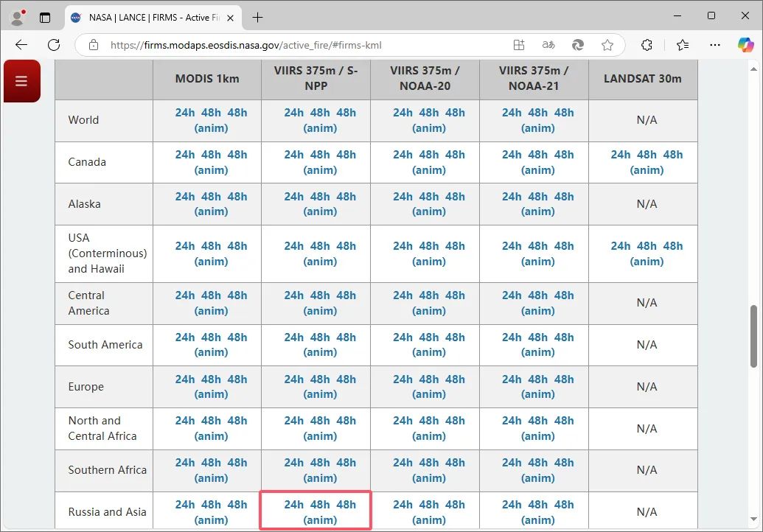Open tab actions menu icon
The image size is (763, 532).
point(45,18)
